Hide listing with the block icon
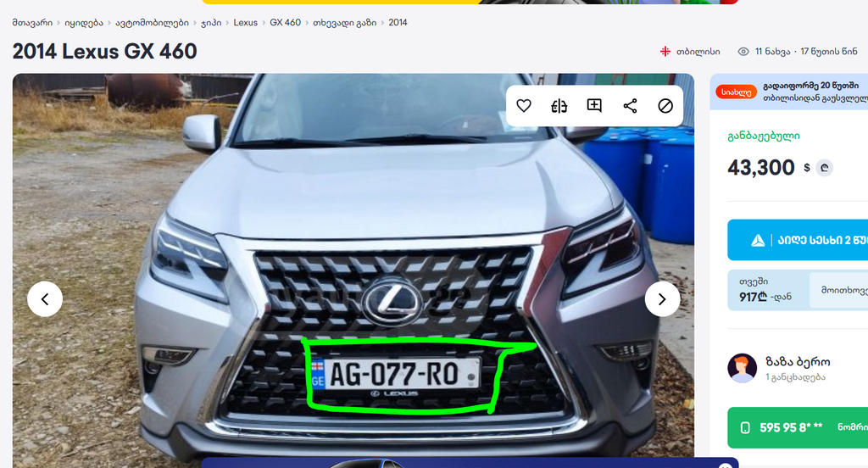The height and width of the screenshot is (468, 868). (665, 106)
